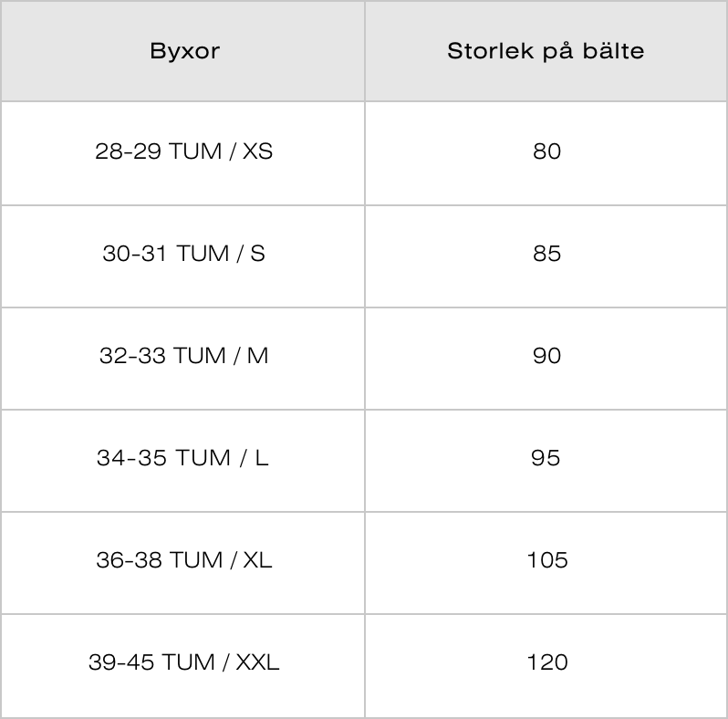
Task: Click the Byxor column header
Action: click(x=183, y=51)
